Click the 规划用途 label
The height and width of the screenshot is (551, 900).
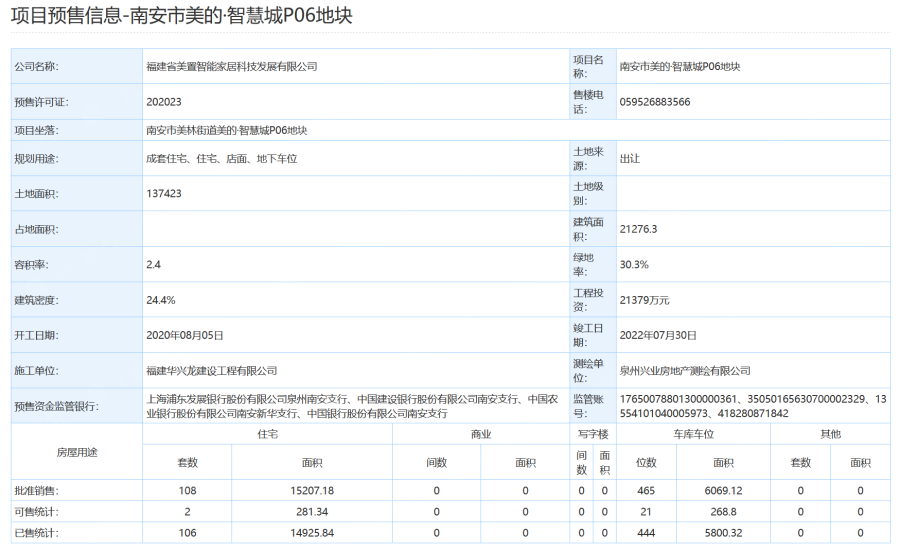[36, 158]
